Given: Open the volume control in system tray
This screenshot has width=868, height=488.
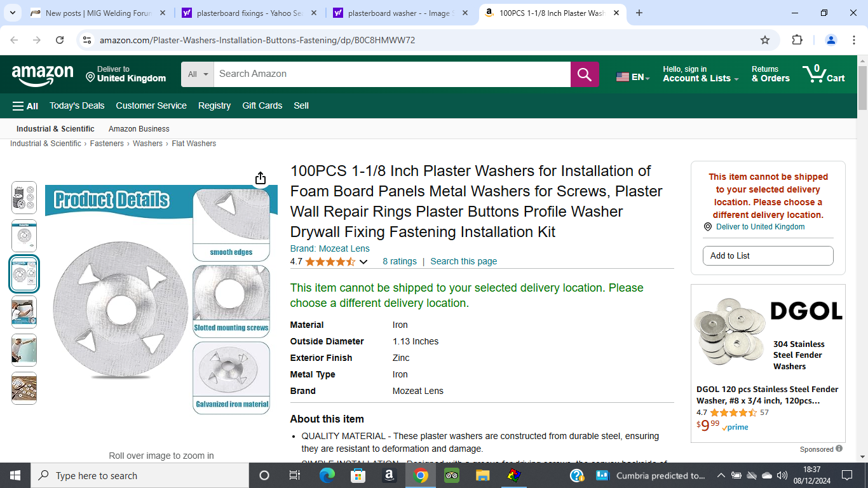Looking at the screenshot, I should click(x=782, y=475).
